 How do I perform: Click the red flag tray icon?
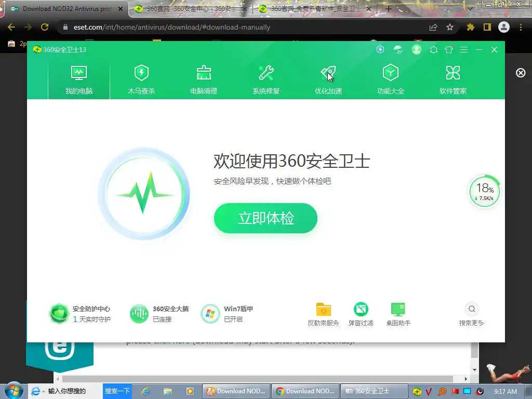point(455,391)
